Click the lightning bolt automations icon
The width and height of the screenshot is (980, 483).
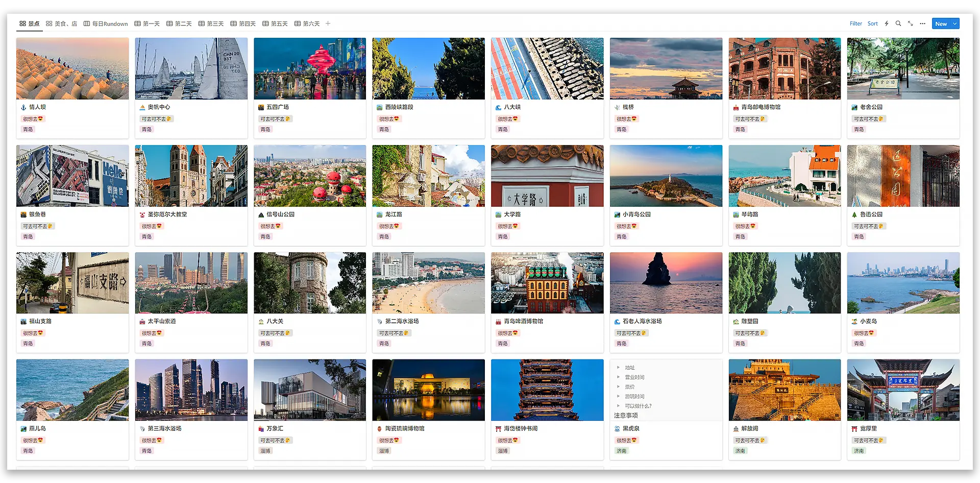coord(887,23)
